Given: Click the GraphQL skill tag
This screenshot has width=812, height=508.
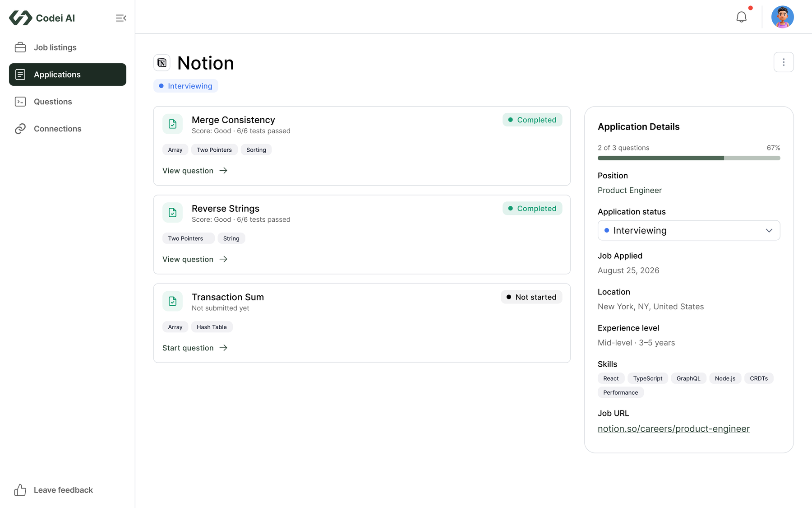Looking at the screenshot, I should (x=688, y=378).
